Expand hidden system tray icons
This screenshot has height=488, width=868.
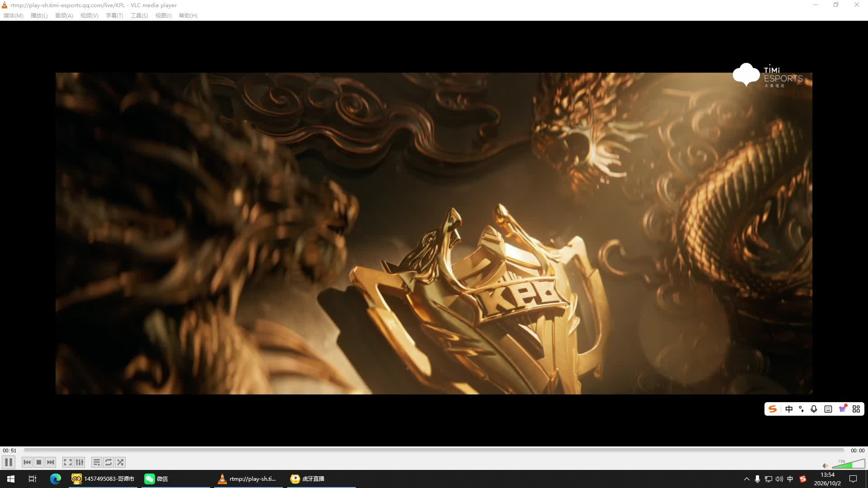click(746, 479)
